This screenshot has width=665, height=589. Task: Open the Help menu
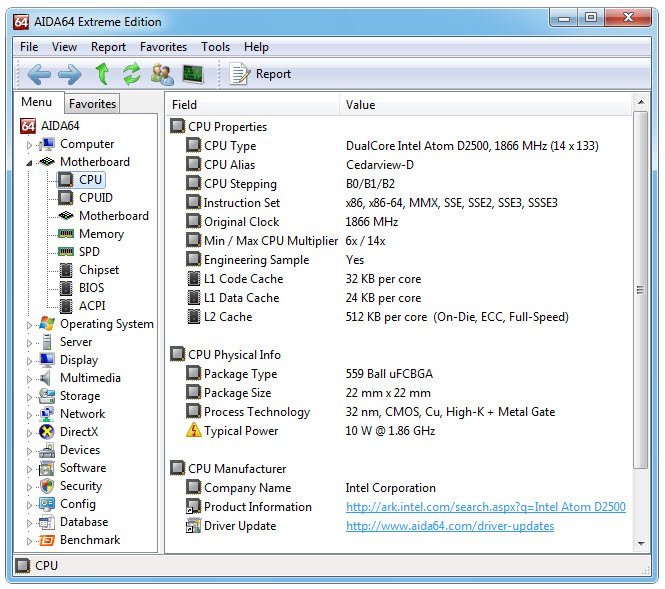[x=256, y=47]
